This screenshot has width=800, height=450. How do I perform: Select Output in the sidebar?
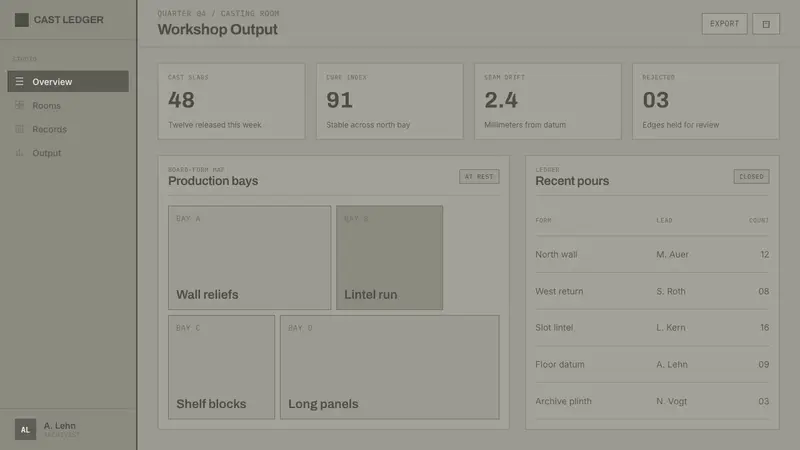pyautogui.click(x=68, y=153)
